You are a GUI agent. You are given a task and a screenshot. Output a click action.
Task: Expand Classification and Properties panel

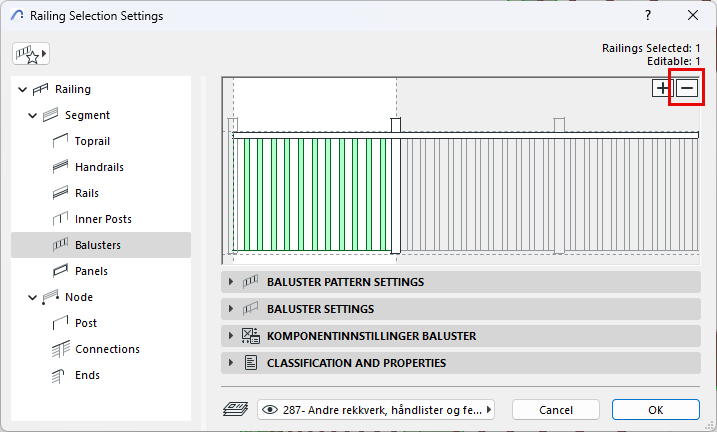(232, 363)
